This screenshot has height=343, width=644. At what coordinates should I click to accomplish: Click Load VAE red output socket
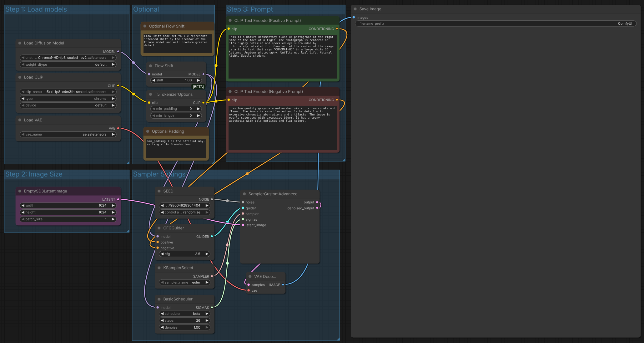tap(118, 128)
